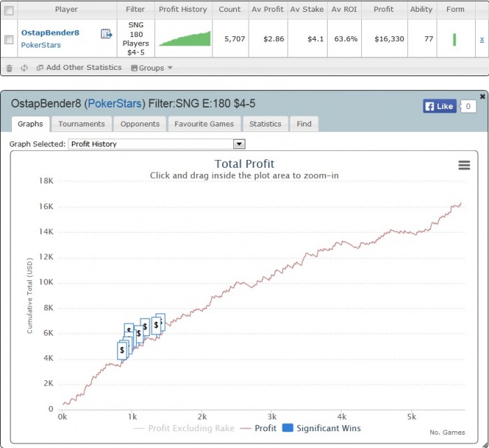The width and height of the screenshot is (489, 448).
Task: Switch to the Opponents tab
Action: pos(140,124)
